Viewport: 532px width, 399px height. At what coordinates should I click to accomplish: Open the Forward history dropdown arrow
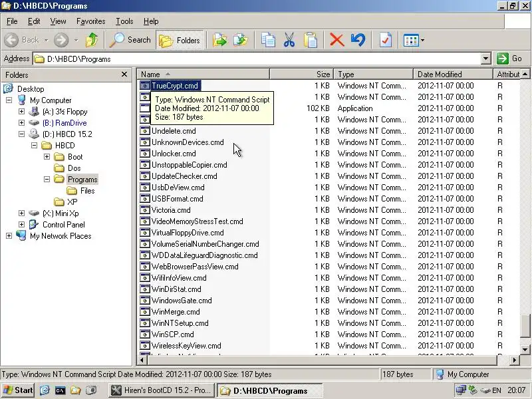pyautogui.click(x=76, y=40)
